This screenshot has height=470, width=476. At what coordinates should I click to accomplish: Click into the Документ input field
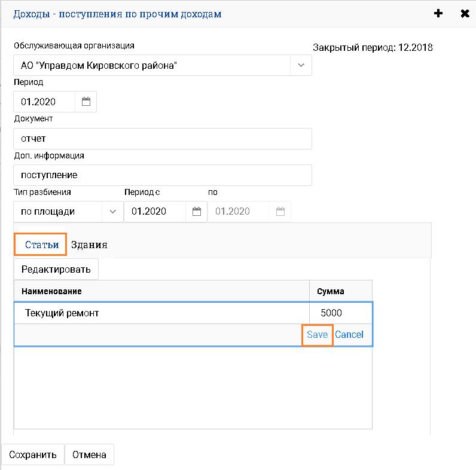162,139
